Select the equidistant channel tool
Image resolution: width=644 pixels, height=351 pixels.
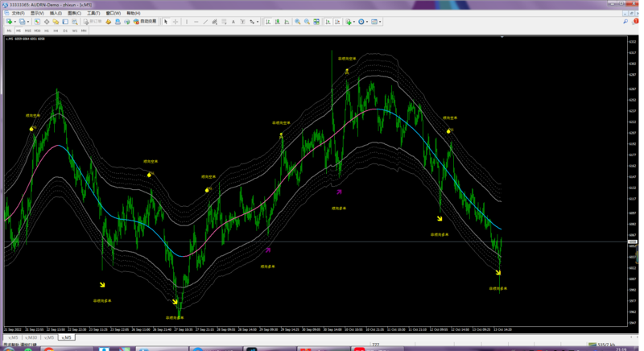[214, 22]
